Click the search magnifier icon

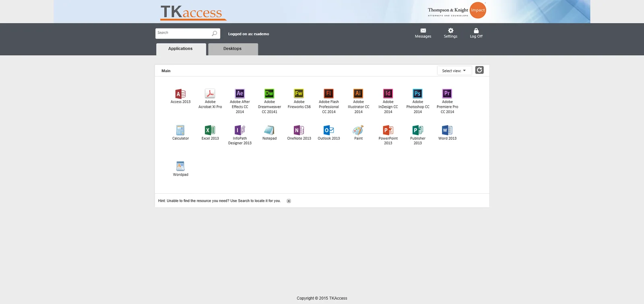(215, 33)
